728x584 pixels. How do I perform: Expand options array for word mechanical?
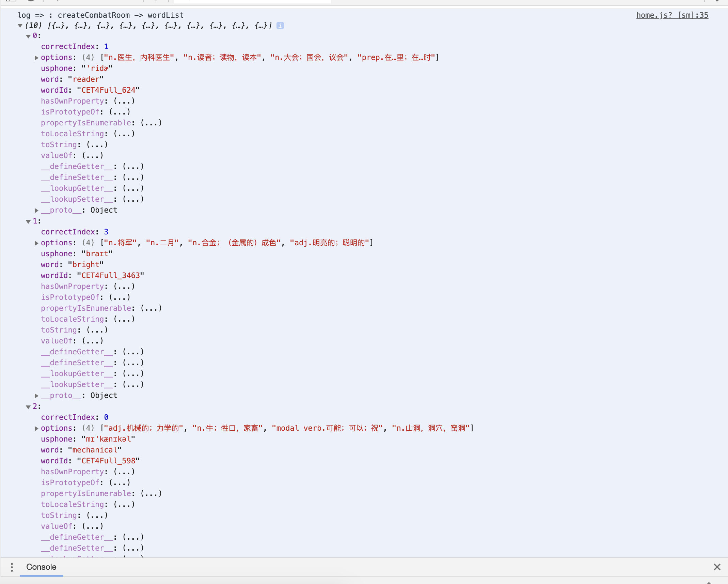[36, 428]
